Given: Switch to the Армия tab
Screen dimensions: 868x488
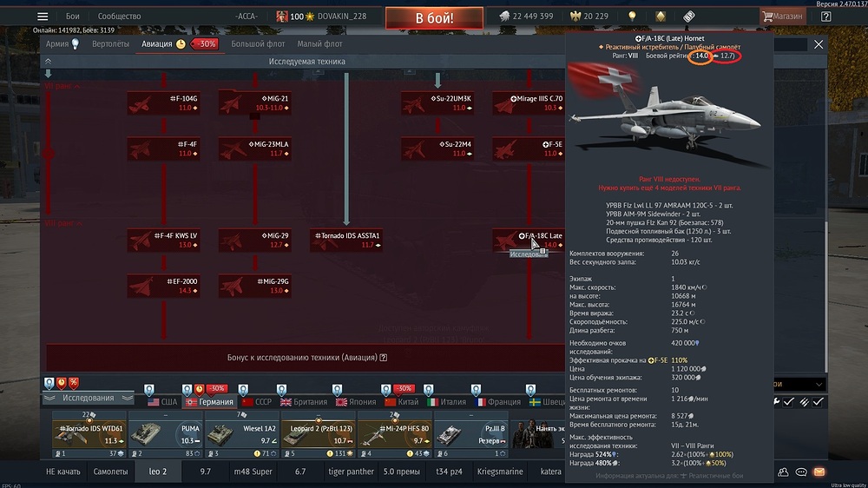Looking at the screenshot, I should (57, 43).
